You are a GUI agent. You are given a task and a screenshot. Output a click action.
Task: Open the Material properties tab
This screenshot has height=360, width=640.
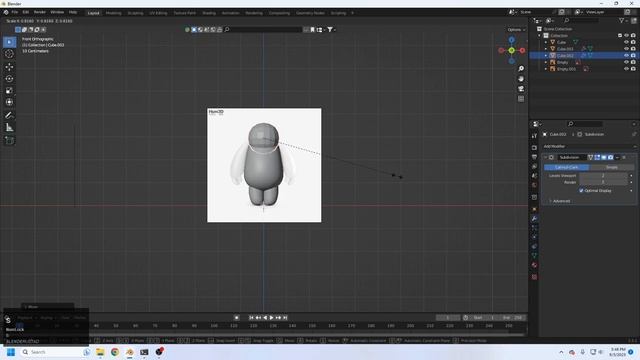(x=534, y=265)
